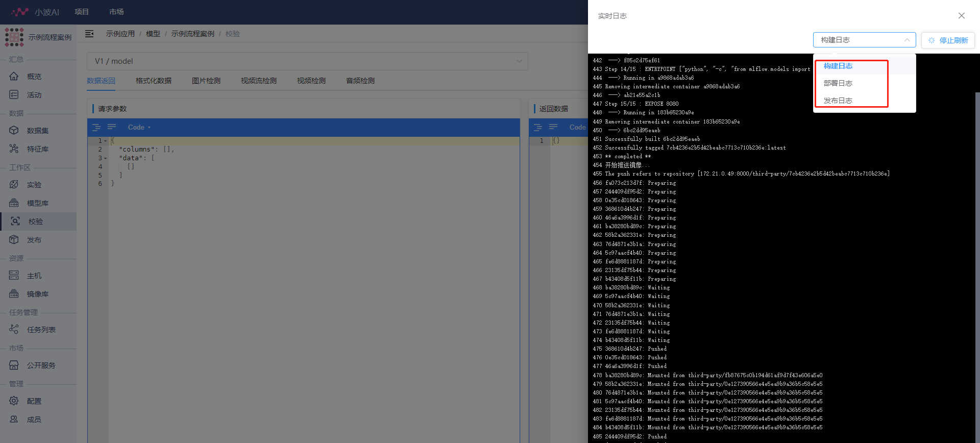Select 构建日志 option in dropdown list

click(864, 66)
